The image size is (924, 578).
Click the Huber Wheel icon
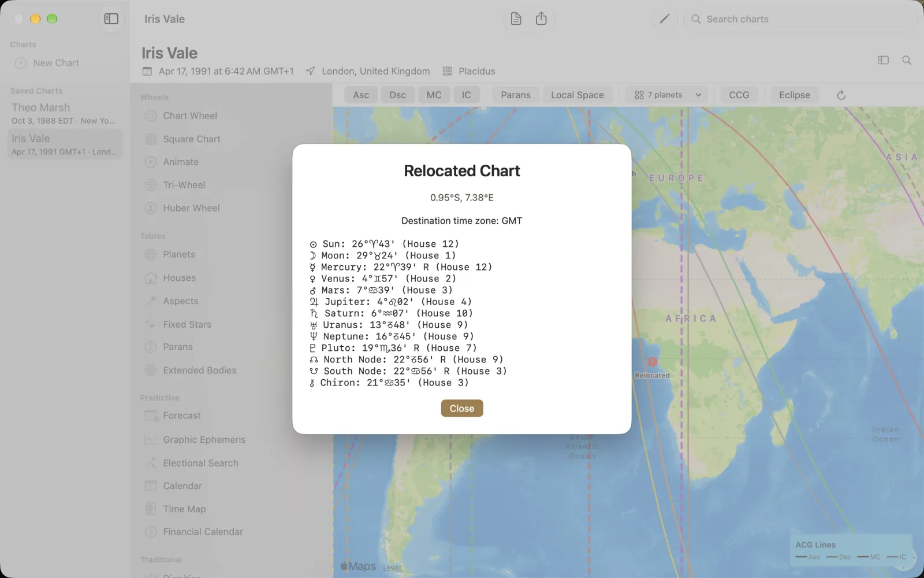coord(151,208)
